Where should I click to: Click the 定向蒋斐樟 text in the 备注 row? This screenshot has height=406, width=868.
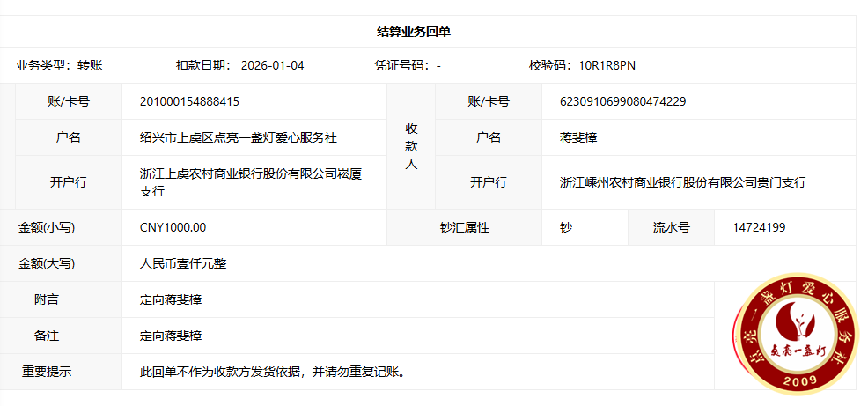171,336
